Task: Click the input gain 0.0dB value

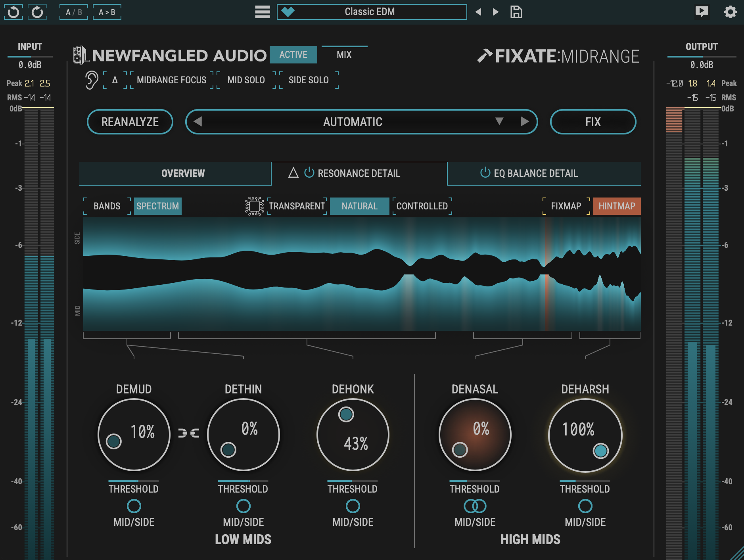Action: [x=30, y=65]
